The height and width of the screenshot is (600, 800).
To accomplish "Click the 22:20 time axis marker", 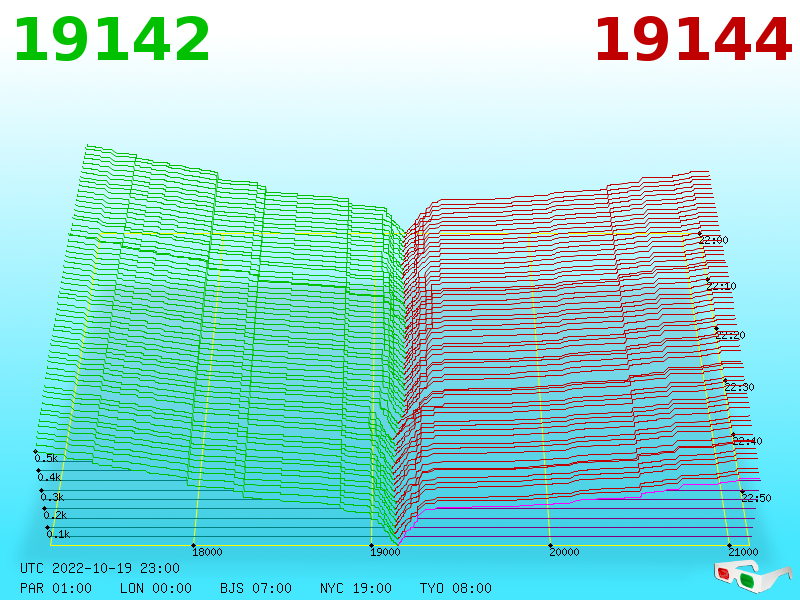I will point(731,335).
